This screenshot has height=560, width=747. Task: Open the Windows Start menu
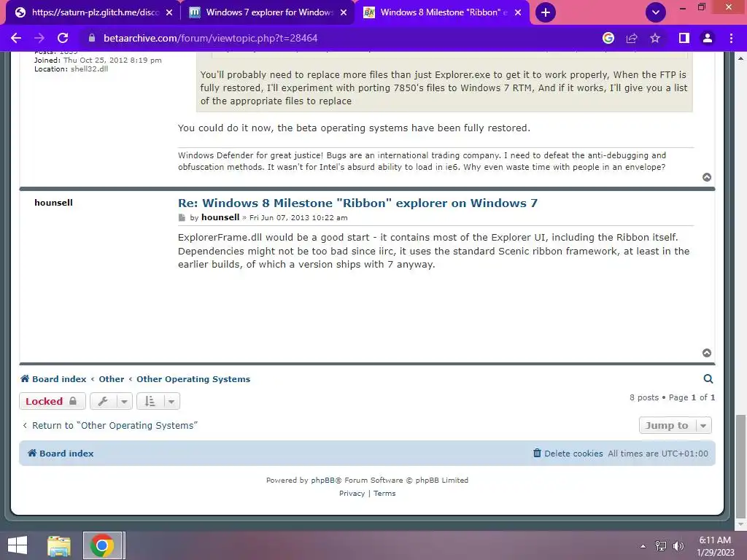pos(18,545)
